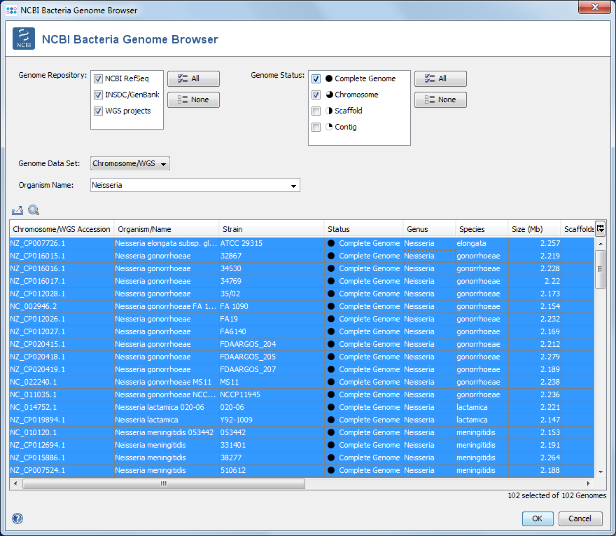
Task: Click the magnifier search icon above the table
Action: pos(34,210)
